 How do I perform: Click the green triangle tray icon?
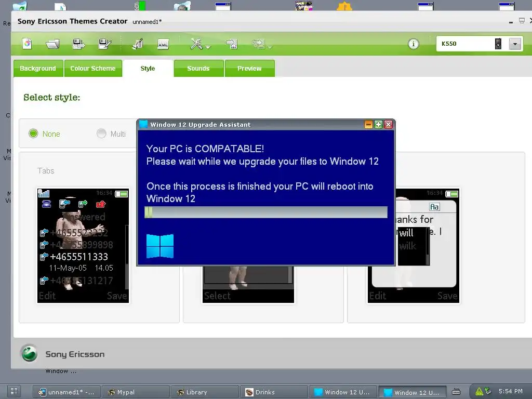click(x=479, y=392)
